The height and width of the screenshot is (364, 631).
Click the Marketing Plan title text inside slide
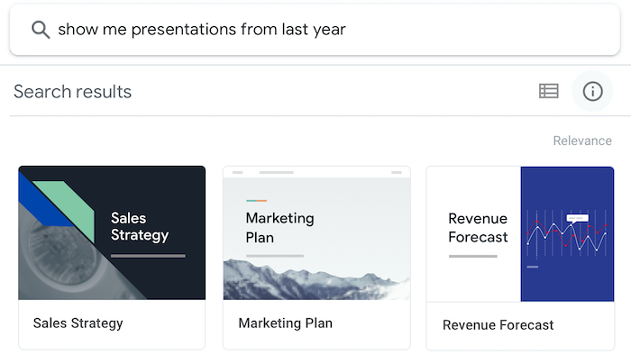tap(279, 228)
